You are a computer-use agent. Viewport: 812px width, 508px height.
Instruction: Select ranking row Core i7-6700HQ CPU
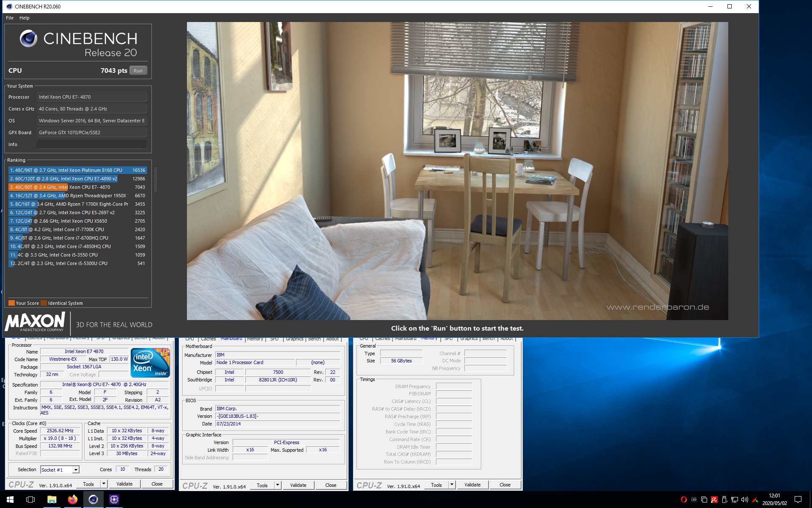(77, 238)
